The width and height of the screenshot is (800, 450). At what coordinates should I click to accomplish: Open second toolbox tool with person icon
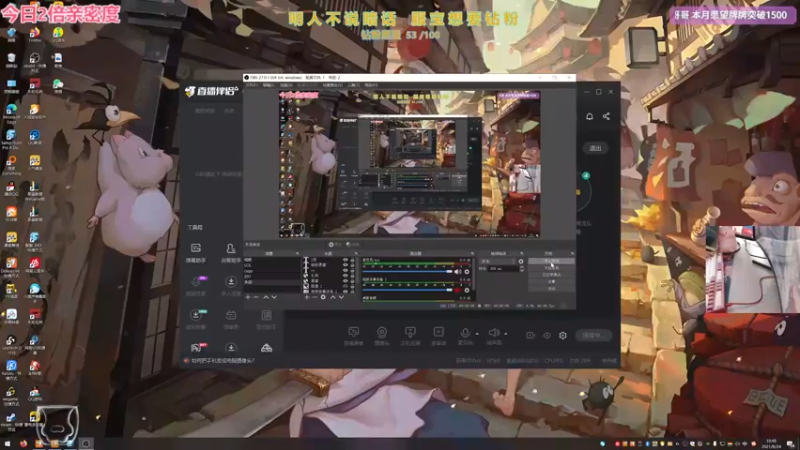pyautogui.click(x=231, y=253)
